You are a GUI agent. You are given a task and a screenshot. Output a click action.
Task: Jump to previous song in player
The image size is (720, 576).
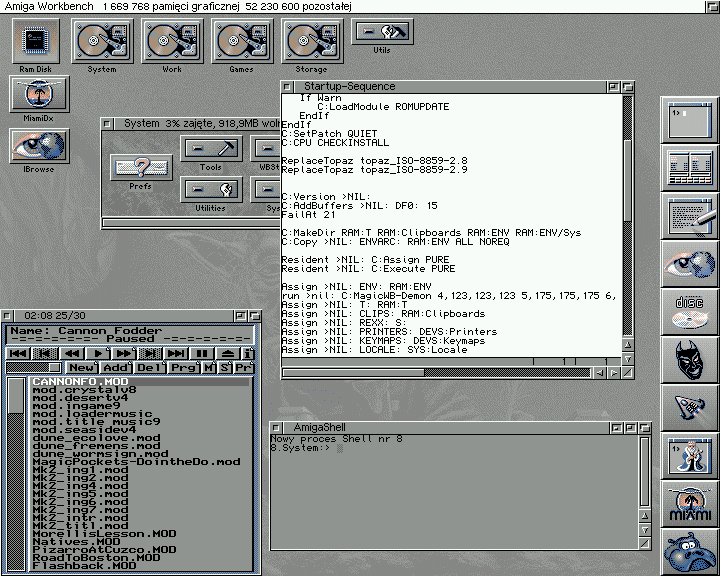coord(18,353)
